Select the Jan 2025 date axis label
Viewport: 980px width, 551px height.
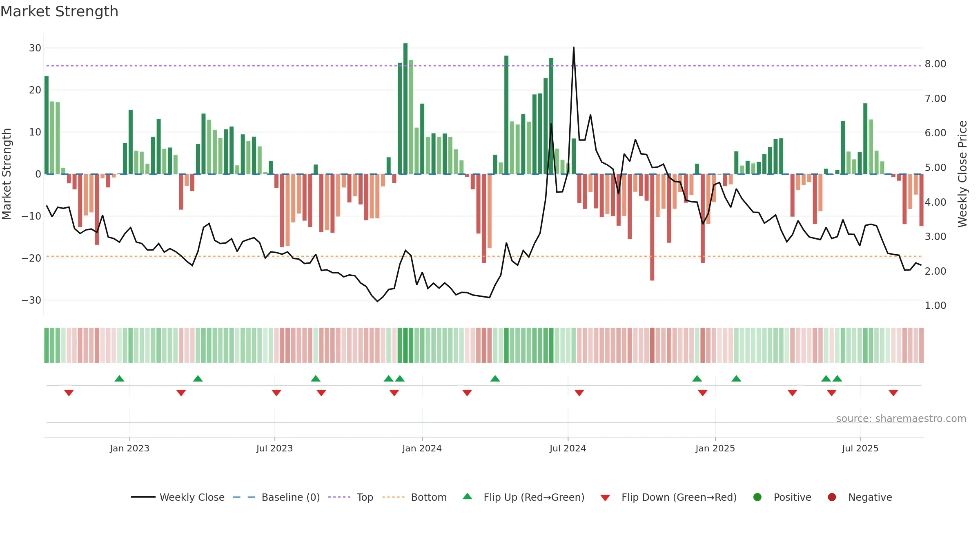(x=715, y=448)
